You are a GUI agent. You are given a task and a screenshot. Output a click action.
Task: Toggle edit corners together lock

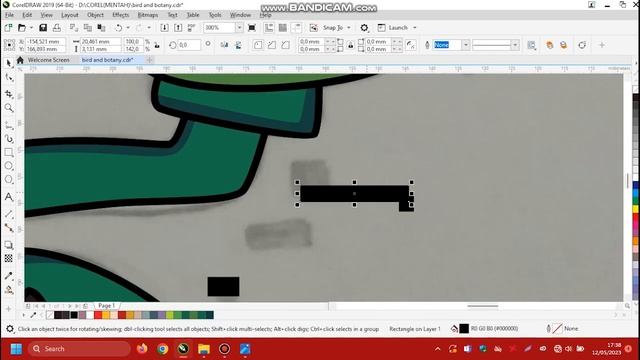(x=351, y=45)
